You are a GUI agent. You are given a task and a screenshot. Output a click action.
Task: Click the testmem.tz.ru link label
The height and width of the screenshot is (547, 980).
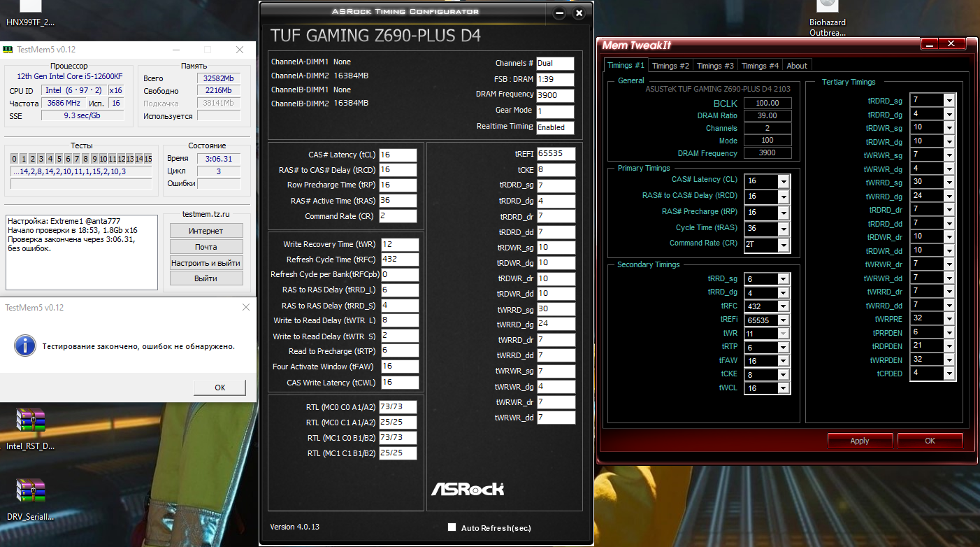[206, 215]
